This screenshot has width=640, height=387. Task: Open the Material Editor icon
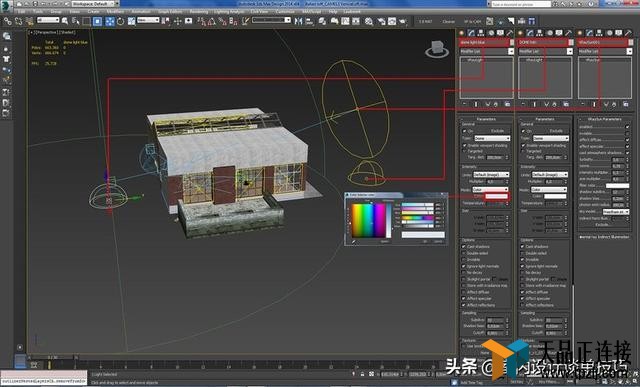click(369, 21)
